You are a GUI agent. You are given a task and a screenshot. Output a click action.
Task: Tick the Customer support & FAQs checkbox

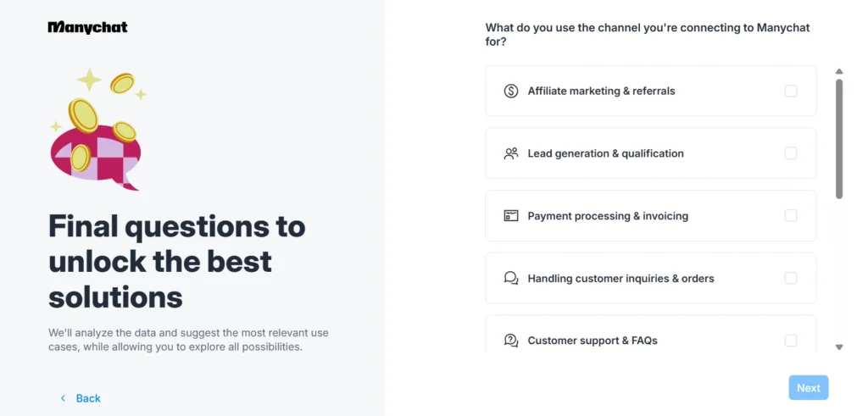pos(791,341)
